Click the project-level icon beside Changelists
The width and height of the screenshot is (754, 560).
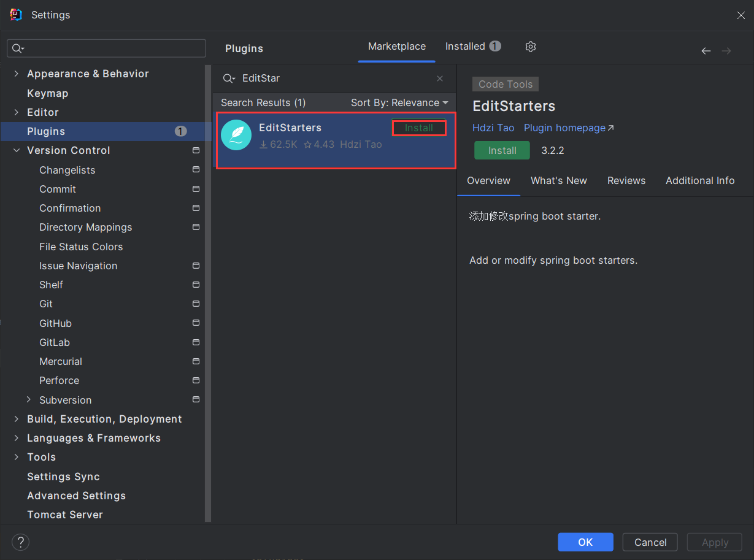pyautogui.click(x=196, y=170)
